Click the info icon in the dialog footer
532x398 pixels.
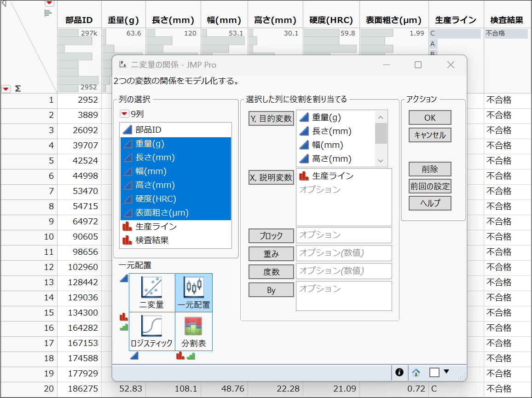pyautogui.click(x=399, y=372)
